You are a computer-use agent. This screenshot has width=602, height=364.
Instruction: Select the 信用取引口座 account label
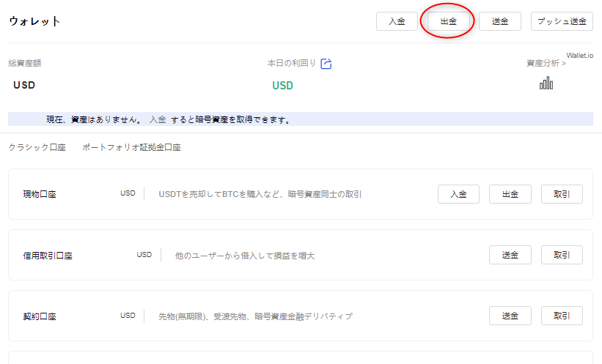click(x=48, y=256)
